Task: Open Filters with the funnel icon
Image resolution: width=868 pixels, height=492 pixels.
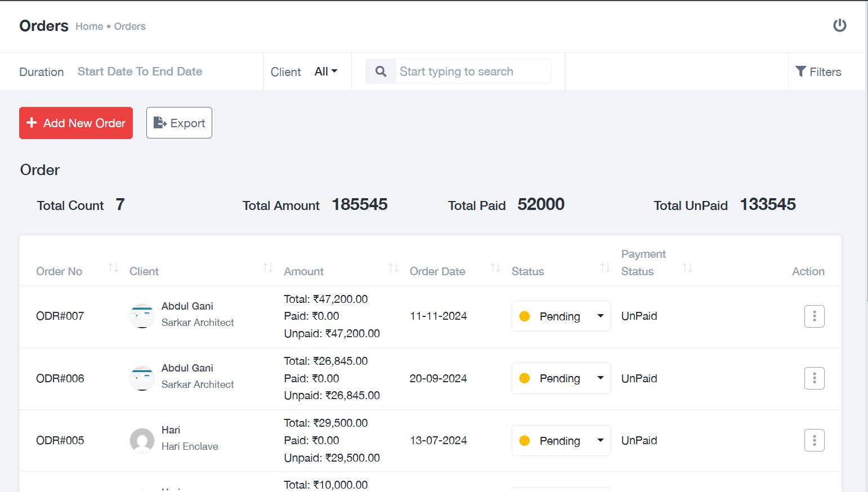Action: pos(818,71)
